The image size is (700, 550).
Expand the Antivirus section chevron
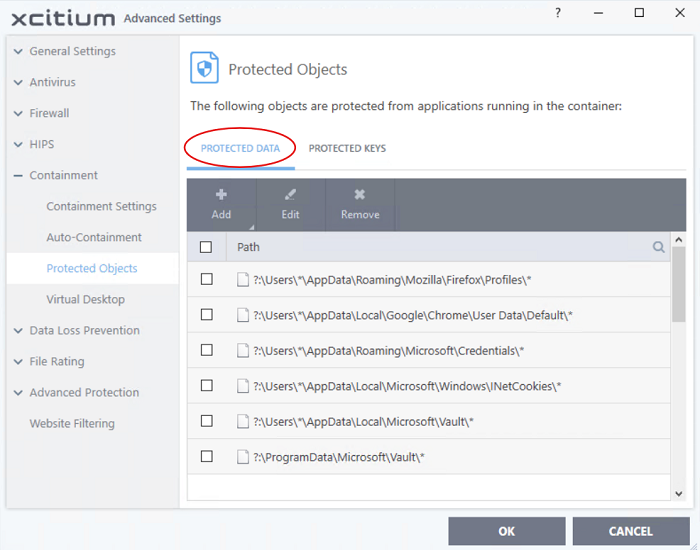pyautogui.click(x=18, y=83)
